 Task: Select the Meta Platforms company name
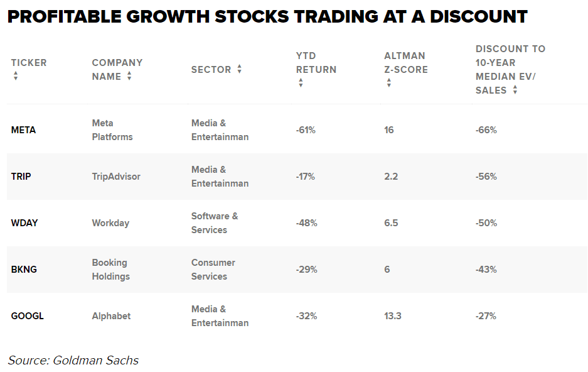[x=112, y=130]
